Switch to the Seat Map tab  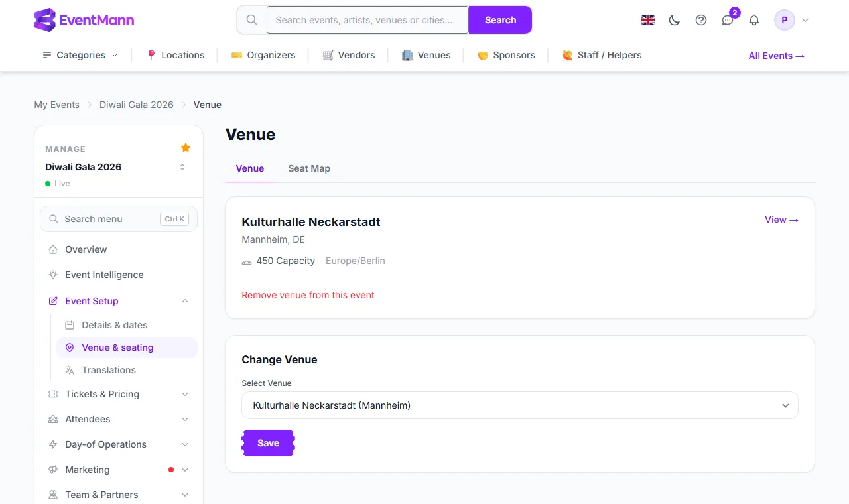tap(309, 168)
